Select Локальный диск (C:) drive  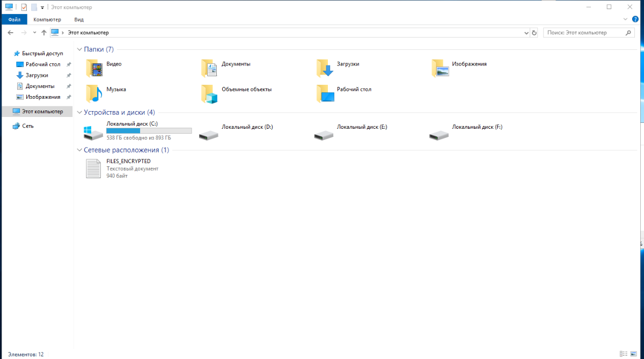click(x=138, y=131)
